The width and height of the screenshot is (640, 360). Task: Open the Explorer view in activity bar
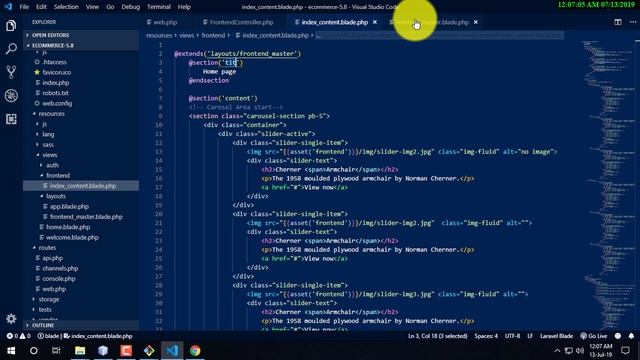pos(11,26)
